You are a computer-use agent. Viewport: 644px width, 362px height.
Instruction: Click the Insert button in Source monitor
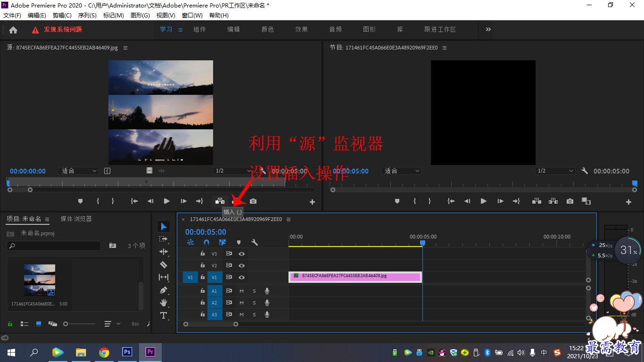220,201
